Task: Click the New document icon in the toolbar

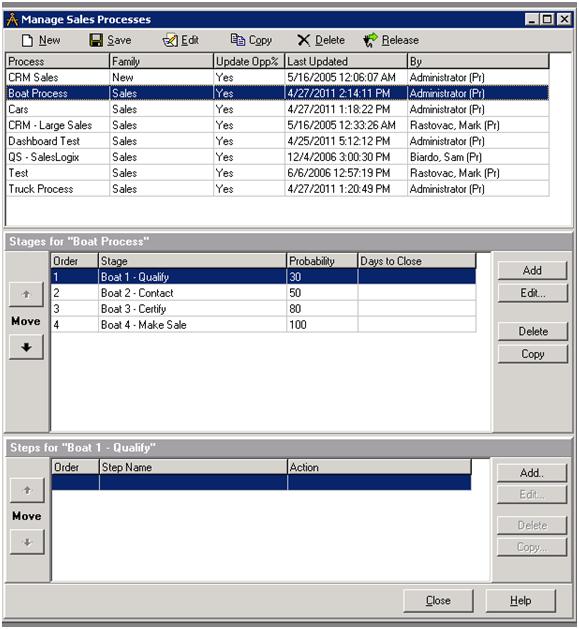Action: (27, 40)
